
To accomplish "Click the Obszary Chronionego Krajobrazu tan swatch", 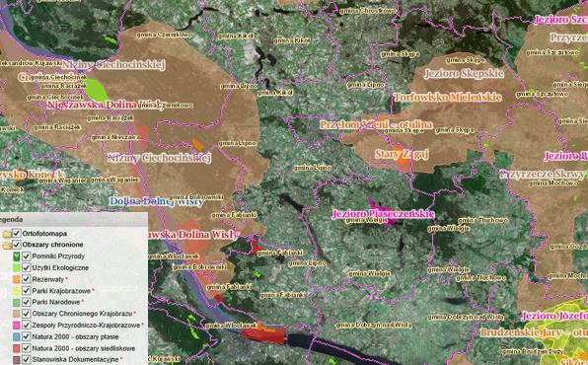I will tap(17, 314).
